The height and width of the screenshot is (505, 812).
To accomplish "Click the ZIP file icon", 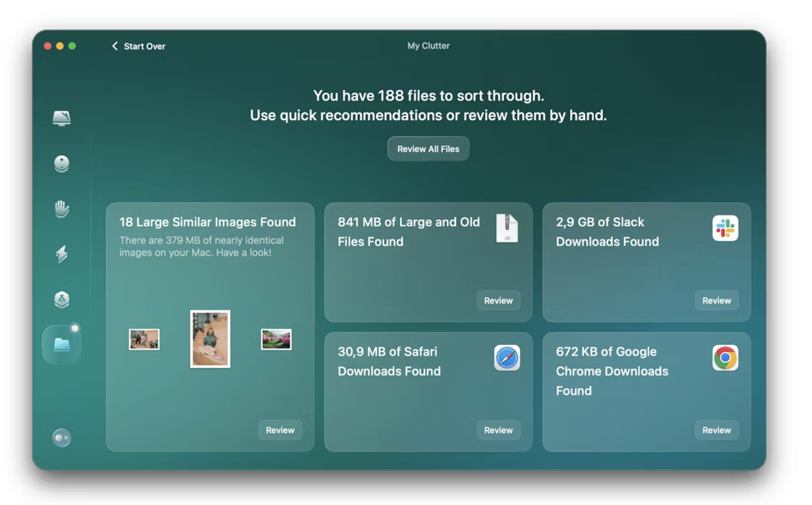I will 507,228.
